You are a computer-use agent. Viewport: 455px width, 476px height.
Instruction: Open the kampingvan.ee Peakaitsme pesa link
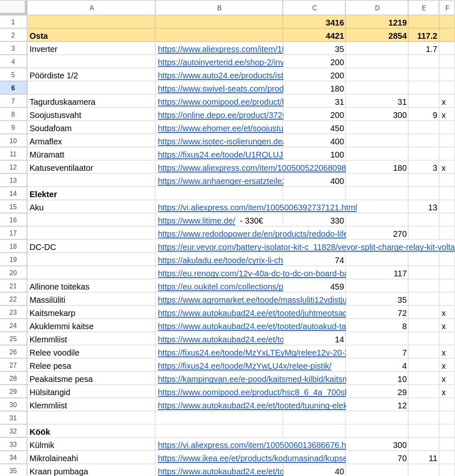pyautogui.click(x=252, y=379)
